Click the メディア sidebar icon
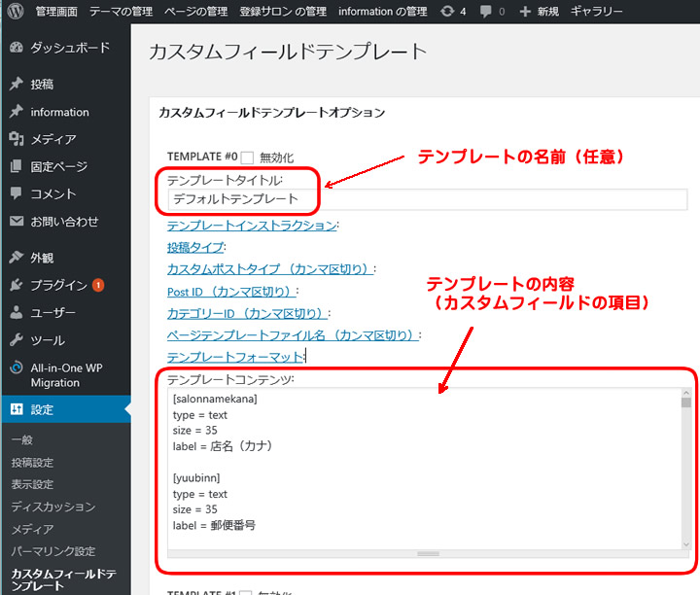 (x=17, y=139)
